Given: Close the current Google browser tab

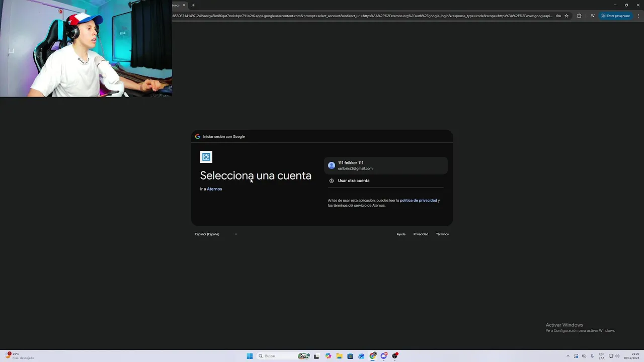Looking at the screenshot, I should pos(184,5).
